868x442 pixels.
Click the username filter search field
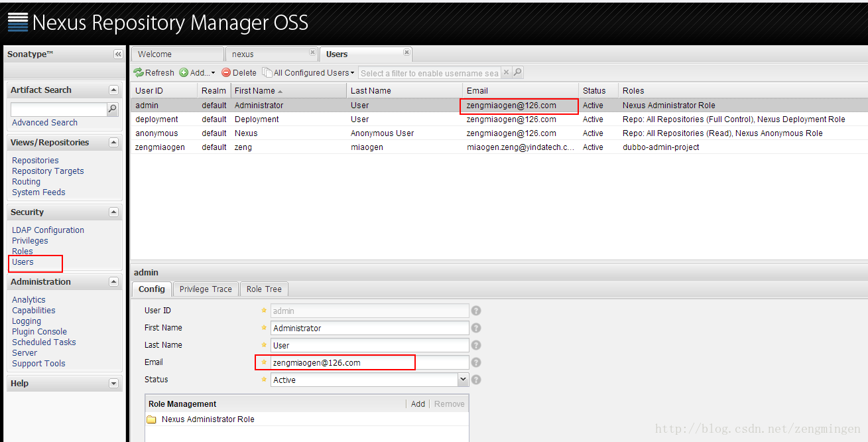point(429,73)
